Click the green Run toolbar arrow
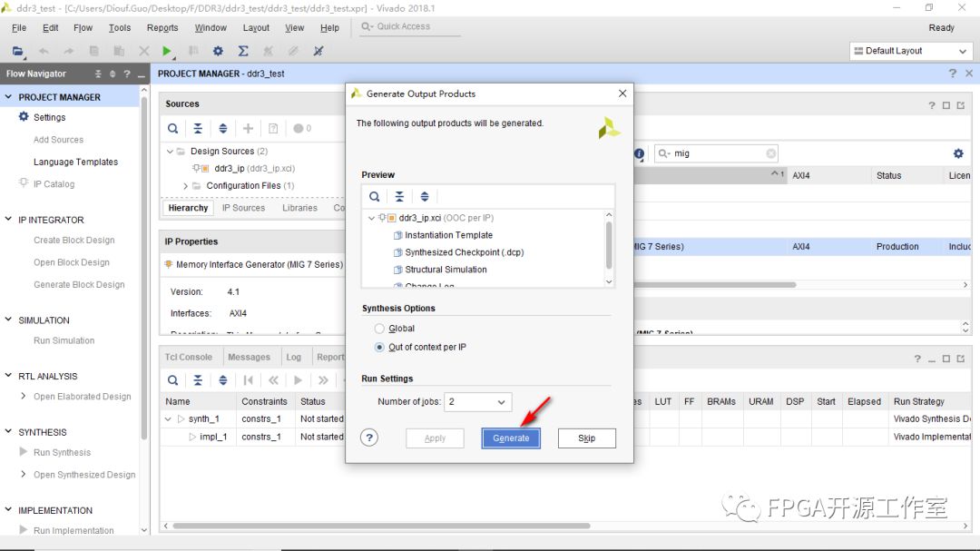 pyautogui.click(x=167, y=52)
